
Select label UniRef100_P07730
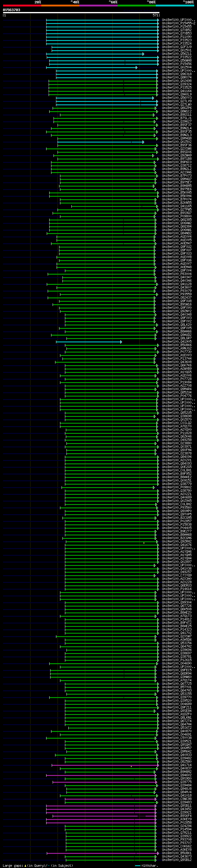coord(177,352)
